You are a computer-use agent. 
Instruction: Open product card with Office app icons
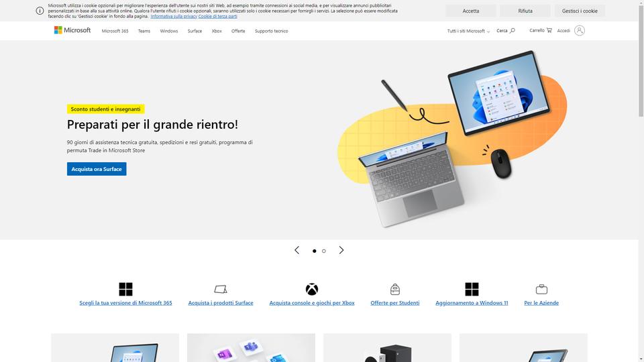pyautogui.click(x=251, y=348)
